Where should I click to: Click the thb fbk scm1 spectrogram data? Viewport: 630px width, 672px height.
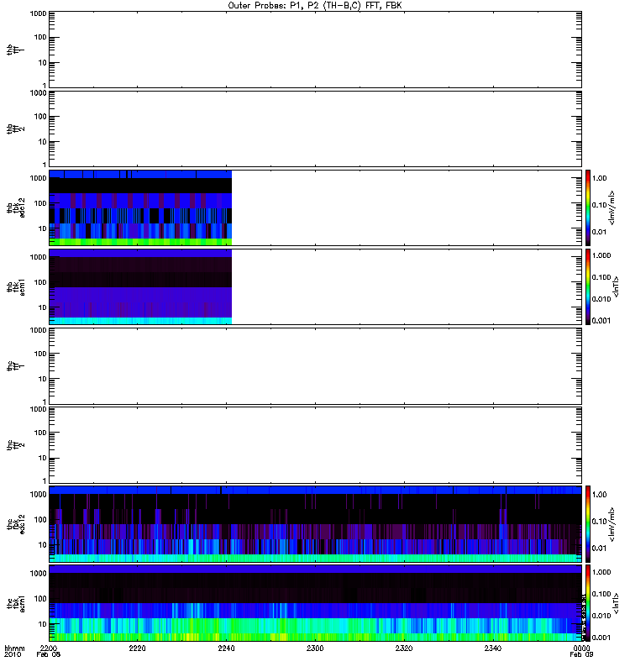tap(140, 286)
